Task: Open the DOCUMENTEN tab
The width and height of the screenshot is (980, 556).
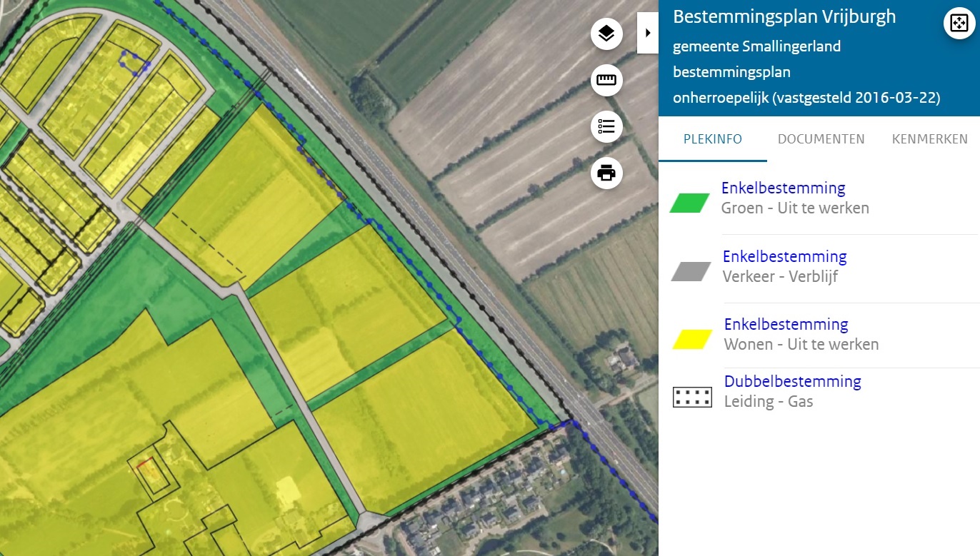Action: pos(821,139)
